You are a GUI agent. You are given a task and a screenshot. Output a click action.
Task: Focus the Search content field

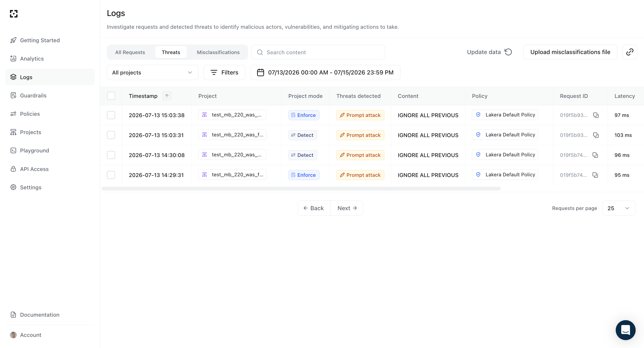click(x=318, y=52)
